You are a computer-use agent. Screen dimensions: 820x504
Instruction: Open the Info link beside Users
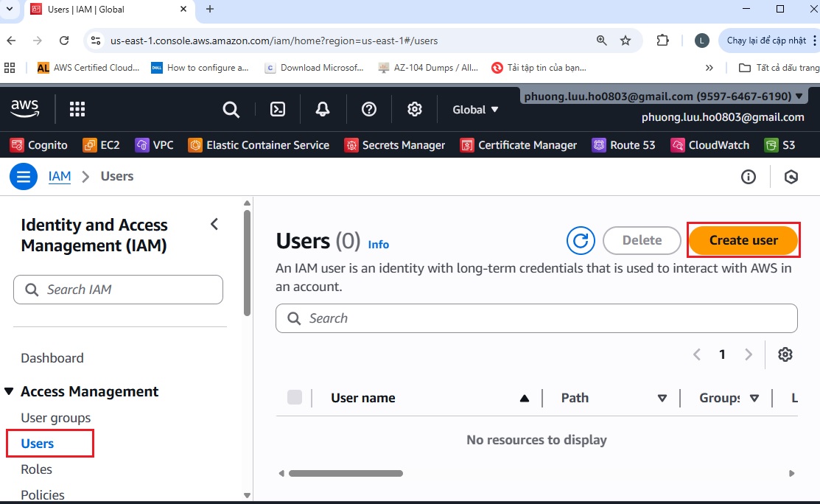(379, 245)
